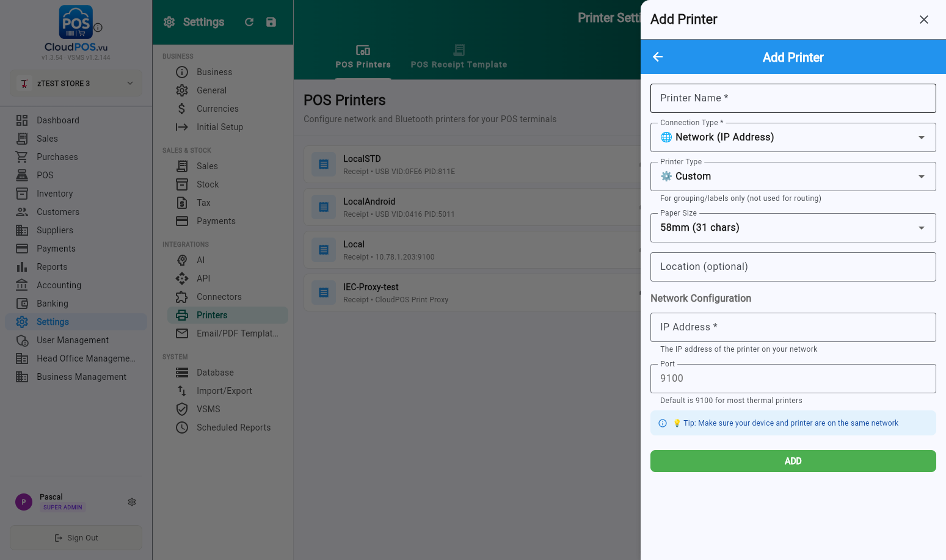Select the Local printer at 10.78.1.203:9100

click(472, 250)
